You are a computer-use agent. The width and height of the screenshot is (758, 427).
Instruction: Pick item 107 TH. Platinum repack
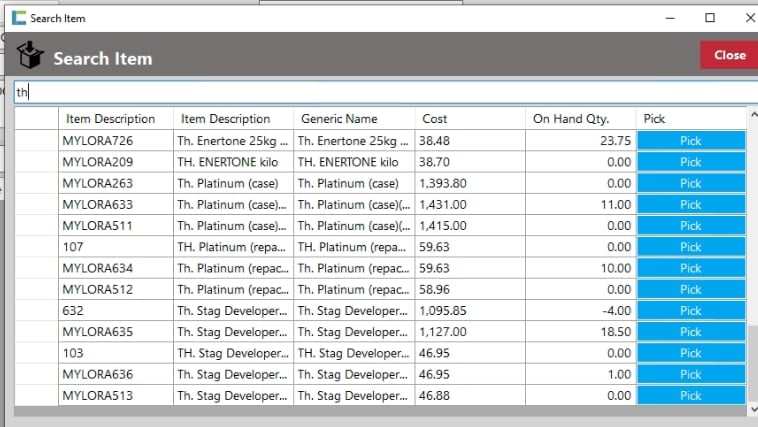(690, 247)
